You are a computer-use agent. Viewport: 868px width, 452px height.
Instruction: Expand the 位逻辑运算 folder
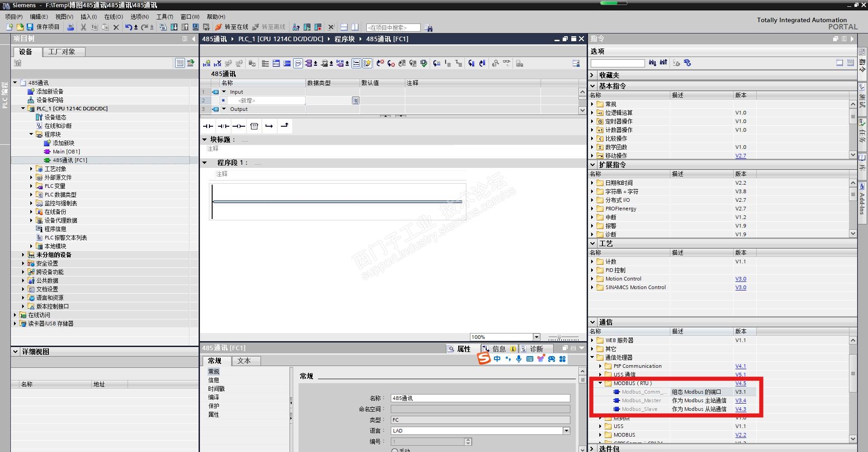coord(592,113)
